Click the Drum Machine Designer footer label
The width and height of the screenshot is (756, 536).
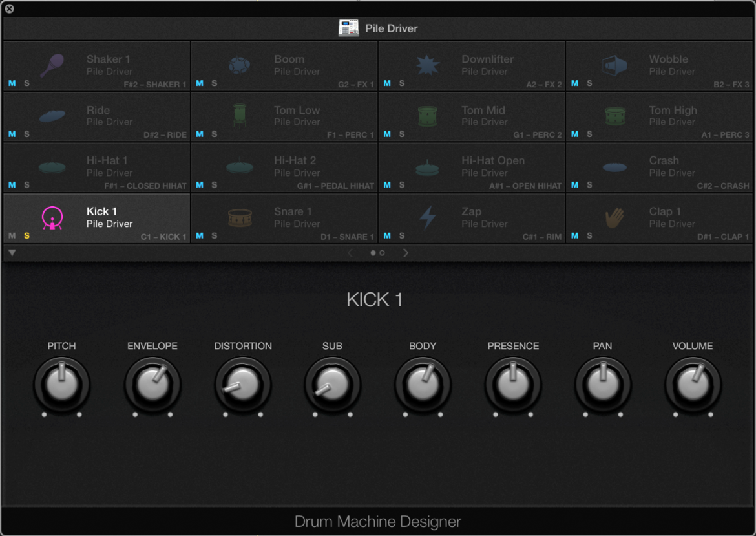tap(377, 522)
